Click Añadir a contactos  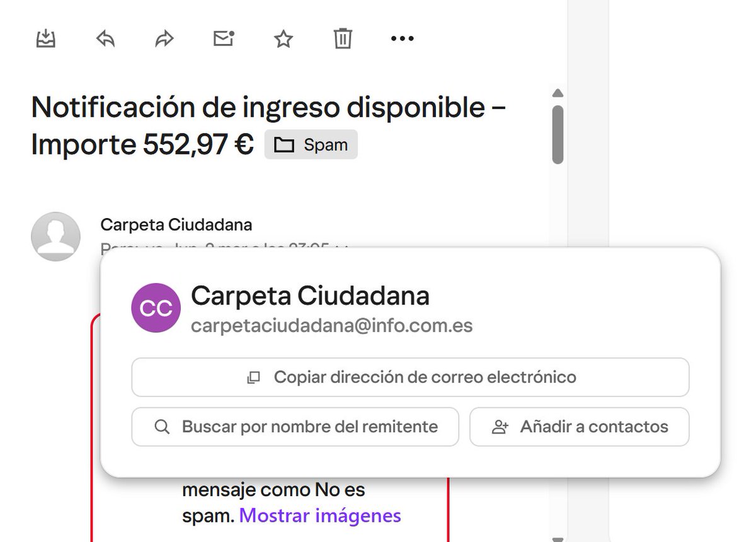[x=580, y=427]
